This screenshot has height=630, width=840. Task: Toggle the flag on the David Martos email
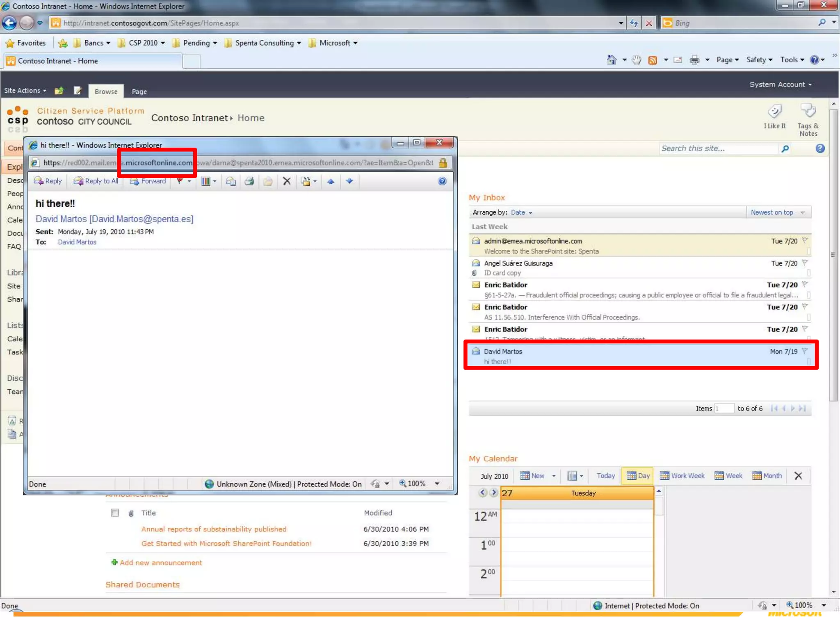pos(804,351)
